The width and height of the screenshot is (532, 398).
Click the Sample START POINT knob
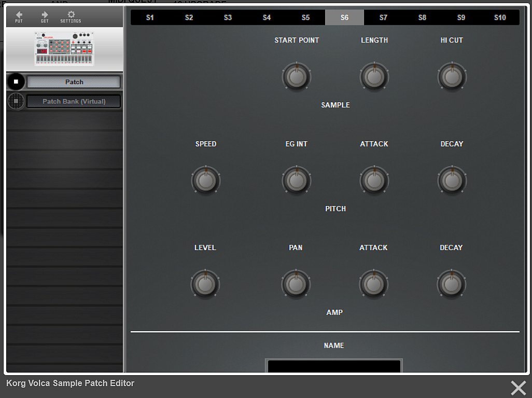click(297, 77)
